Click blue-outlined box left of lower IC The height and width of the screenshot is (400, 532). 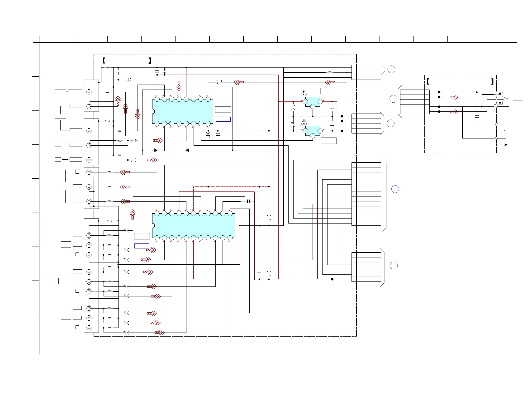(x=142, y=246)
